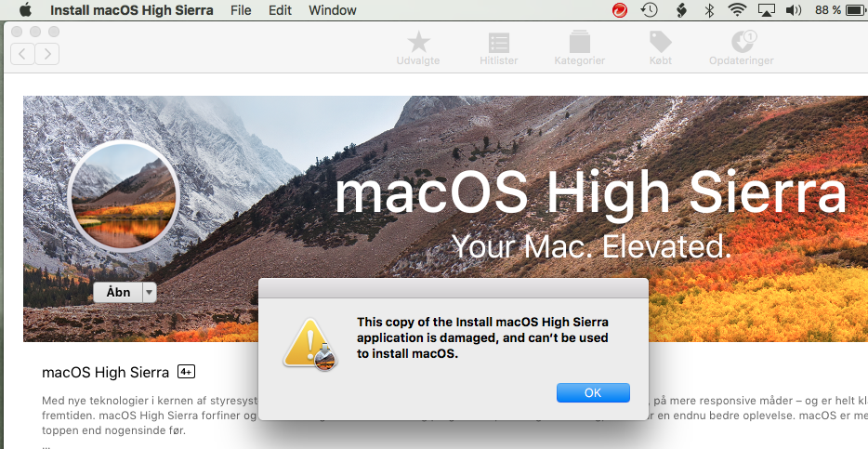Go back with the left arrow button
The height and width of the screenshot is (449, 868).
coord(22,54)
